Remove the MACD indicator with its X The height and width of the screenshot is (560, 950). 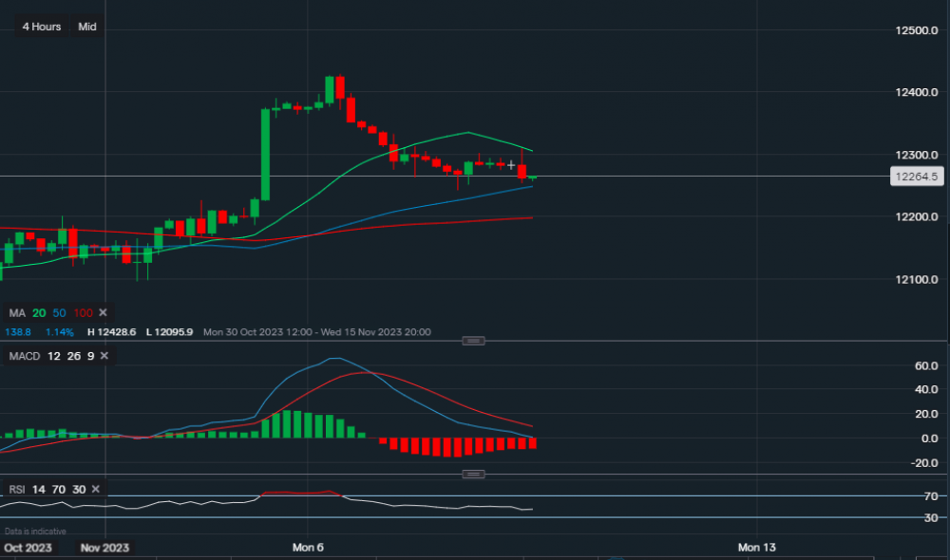coord(104,356)
